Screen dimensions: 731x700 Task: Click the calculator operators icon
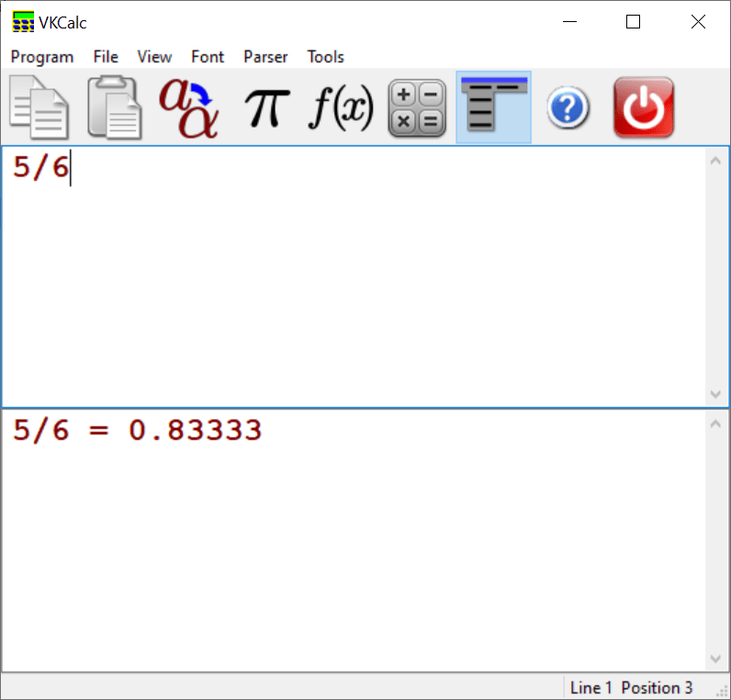pyautogui.click(x=417, y=108)
